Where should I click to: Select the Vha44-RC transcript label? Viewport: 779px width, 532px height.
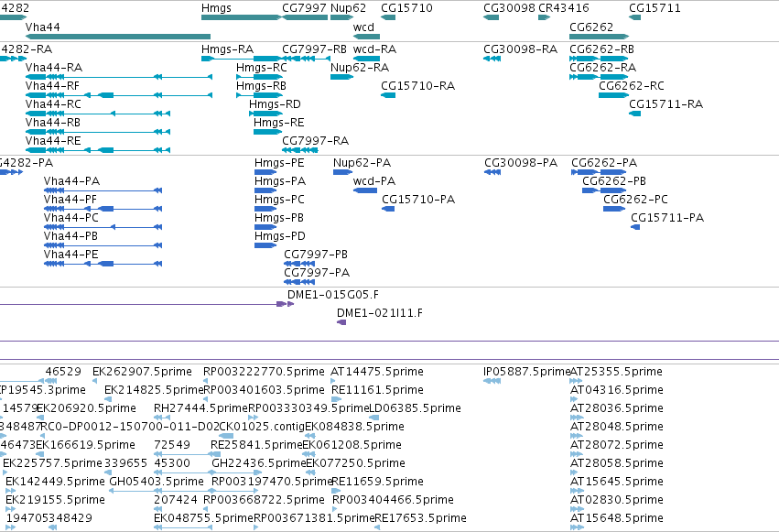[x=53, y=104]
